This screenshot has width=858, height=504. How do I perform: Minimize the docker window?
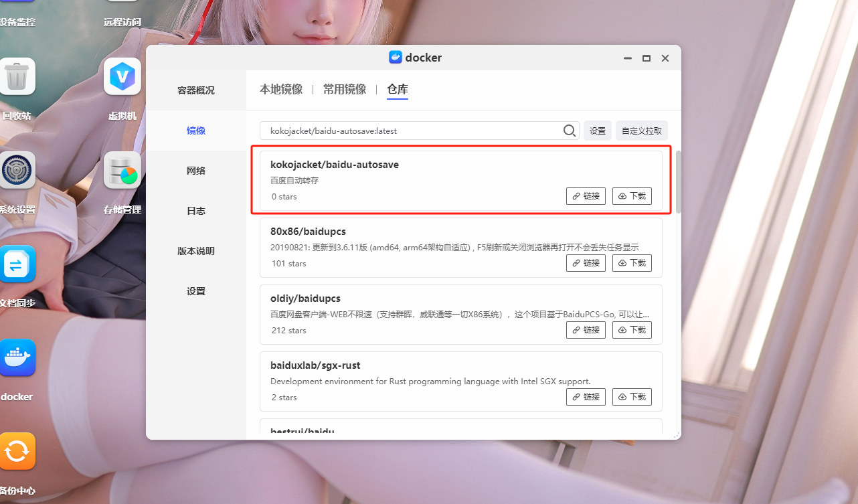pos(627,58)
